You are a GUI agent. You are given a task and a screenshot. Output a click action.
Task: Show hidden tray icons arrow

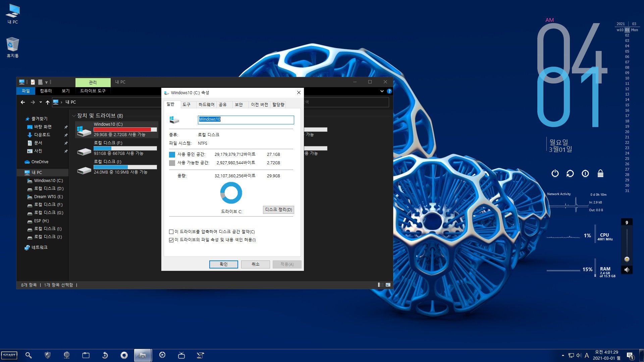point(563,355)
